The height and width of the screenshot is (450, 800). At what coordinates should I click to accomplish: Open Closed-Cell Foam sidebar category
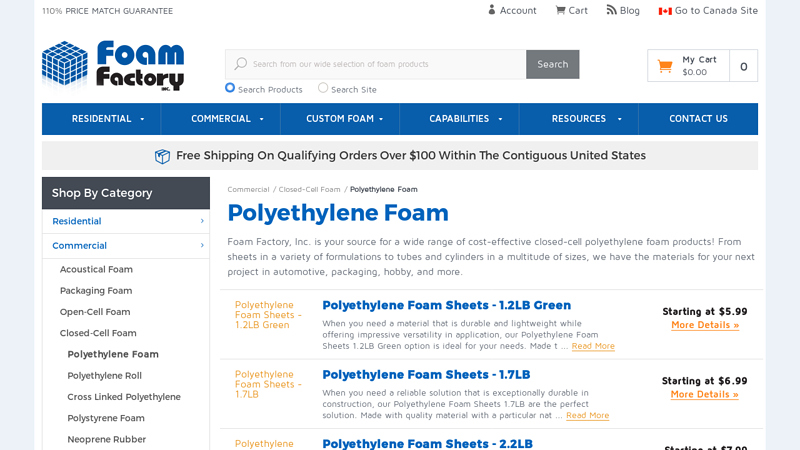[x=98, y=333]
